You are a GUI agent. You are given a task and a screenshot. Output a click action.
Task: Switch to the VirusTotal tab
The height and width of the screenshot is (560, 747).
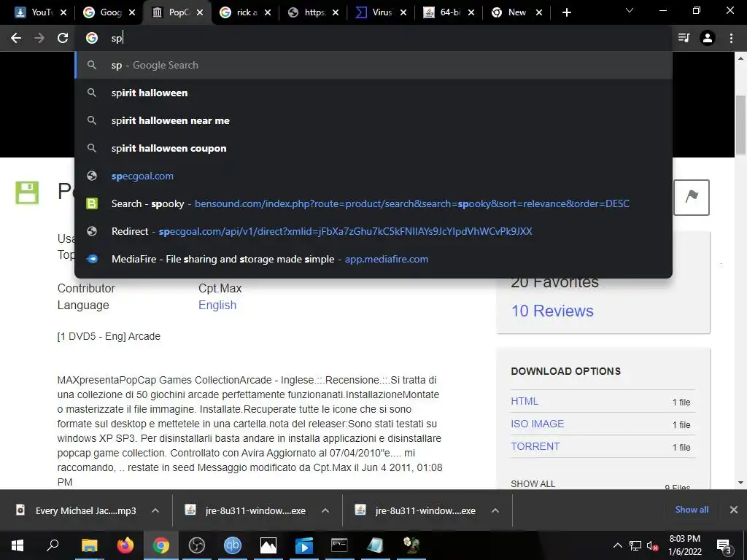(381, 12)
